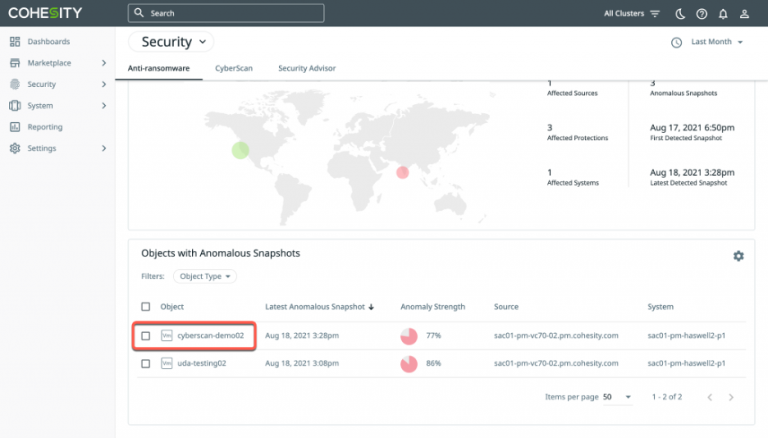Image resolution: width=768 pixels, height=438 pixels.
Task: Open the cyberscan-demo02 object link
Action: coord(210,336)
